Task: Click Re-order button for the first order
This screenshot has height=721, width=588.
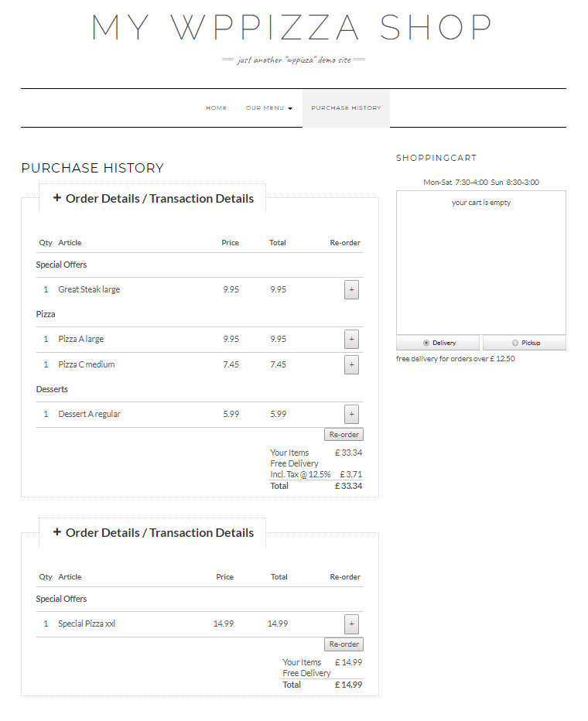Action: coord(344,435)
